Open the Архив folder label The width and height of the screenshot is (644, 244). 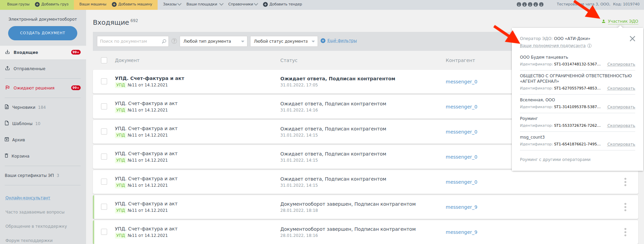[x=19, y=140]
